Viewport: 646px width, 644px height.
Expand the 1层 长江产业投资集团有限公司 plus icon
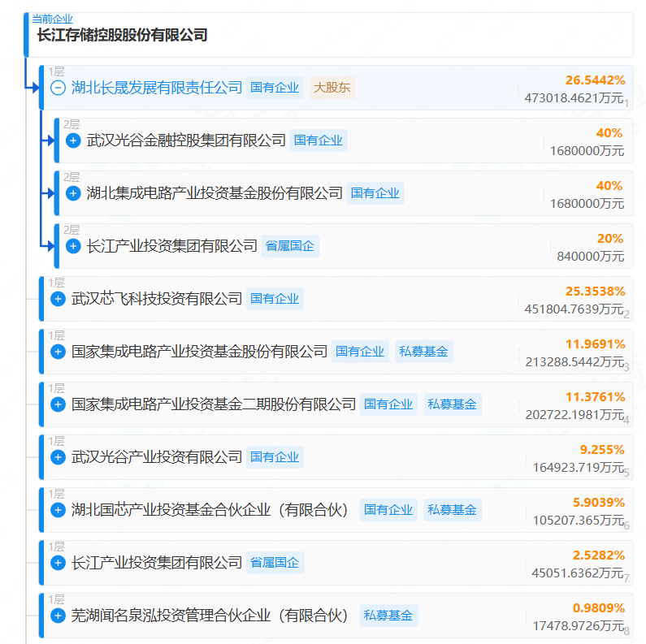tap(58, 563)
